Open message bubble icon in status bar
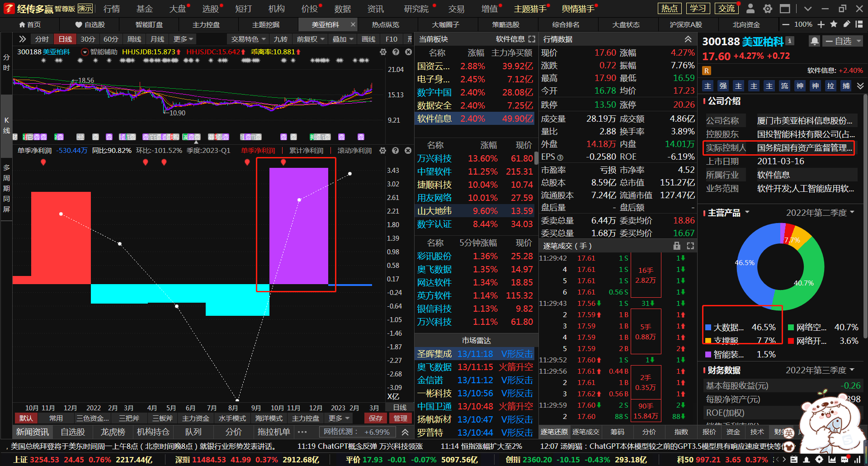 pyautogui.click(x=844, y=460)
